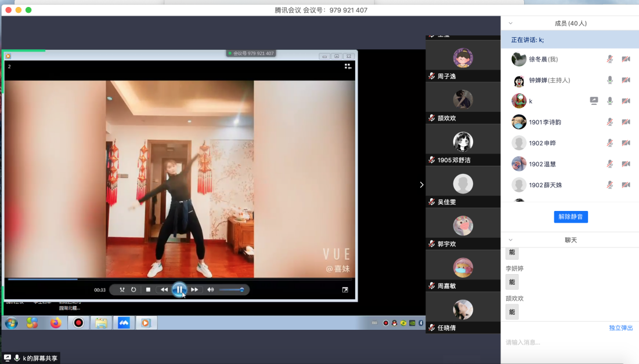Click Firefox icon in the shared taskbar

(x=56, y=323)
